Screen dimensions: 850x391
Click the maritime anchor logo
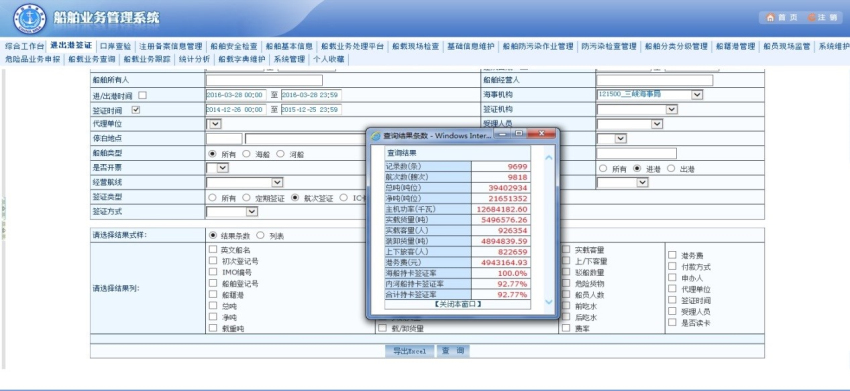(x=30, y=18)
